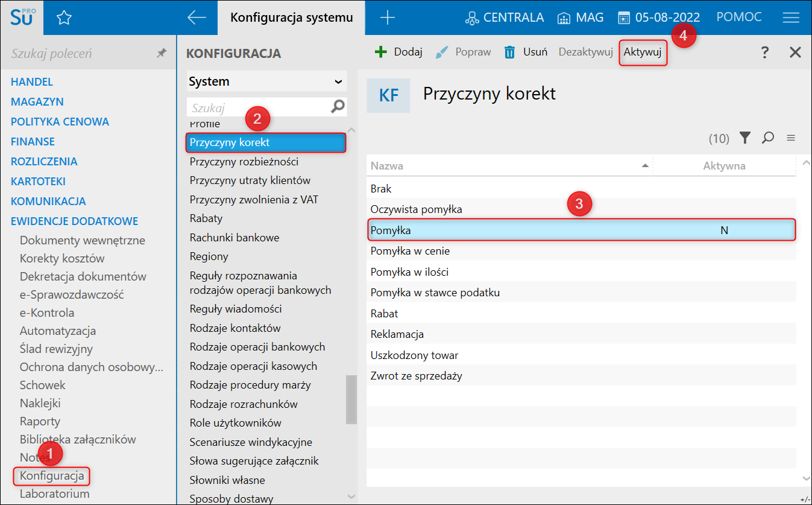
Task: Select Słowniki własne
Action: point(227,480)
